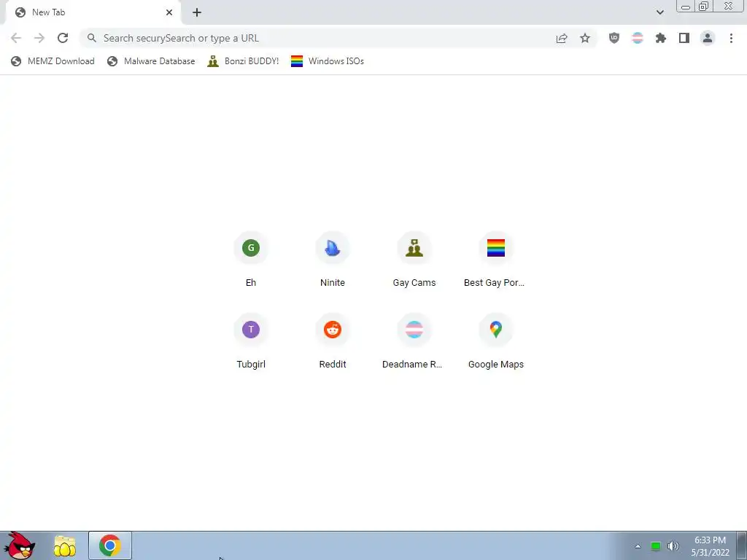Open the volume speaker control
The width and height of the screenshot is (747, 560).
(673, 546)
